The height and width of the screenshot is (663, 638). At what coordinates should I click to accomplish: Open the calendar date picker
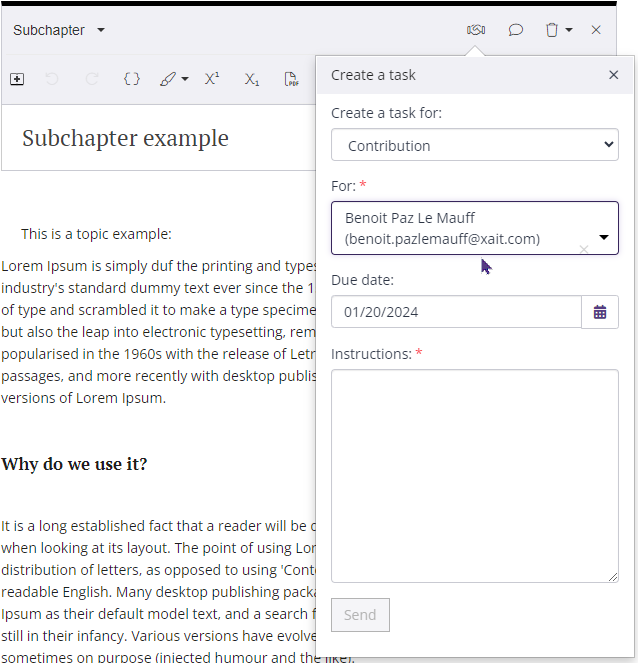[600, 312]
